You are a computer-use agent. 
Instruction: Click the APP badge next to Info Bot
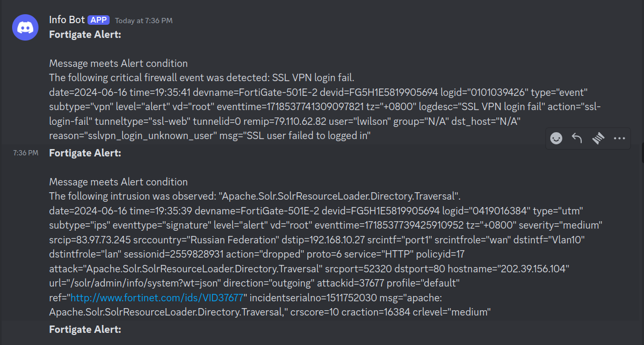pyautogui.click(x=98, y=19)
